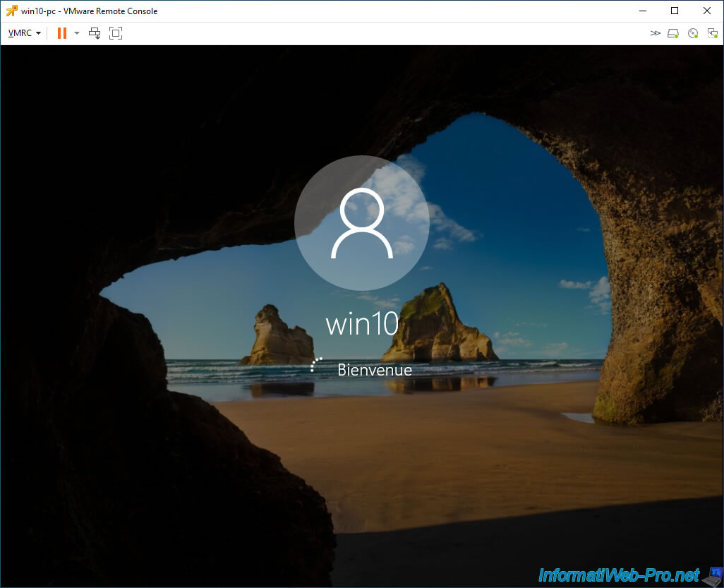This screenshot has width=724, height=588.
Task: Maximize the VMware Remote Console window
Action: pos(675,11)
